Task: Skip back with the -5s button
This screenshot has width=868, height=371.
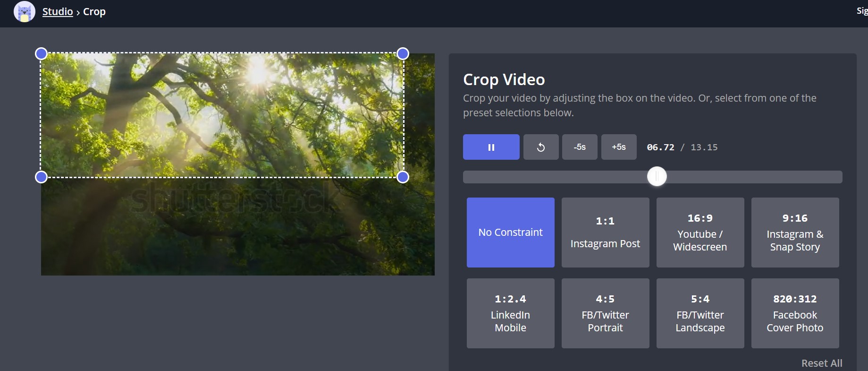Action: coord(580,147)
